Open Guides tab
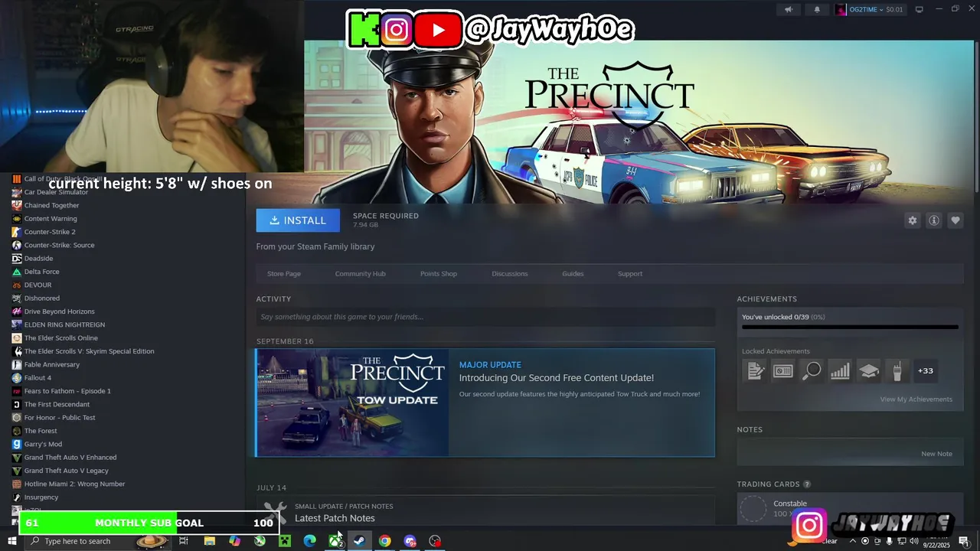This screenshot has height=551, width=980. point(573,274)
